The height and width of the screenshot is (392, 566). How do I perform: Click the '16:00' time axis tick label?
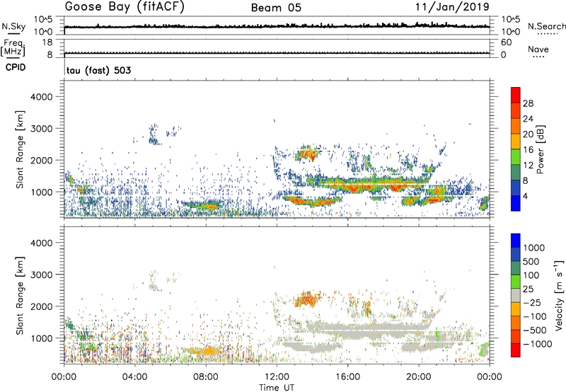tap(347, 377)
